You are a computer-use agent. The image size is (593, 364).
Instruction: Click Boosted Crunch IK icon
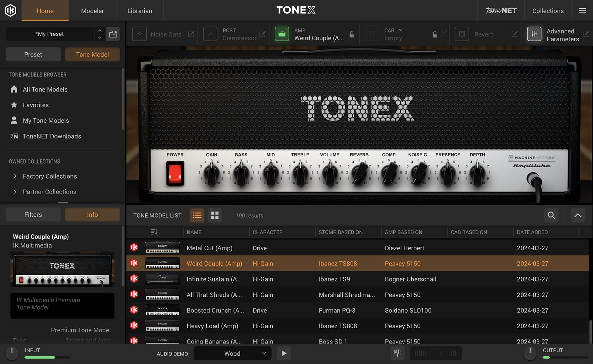tap(134, 310)
